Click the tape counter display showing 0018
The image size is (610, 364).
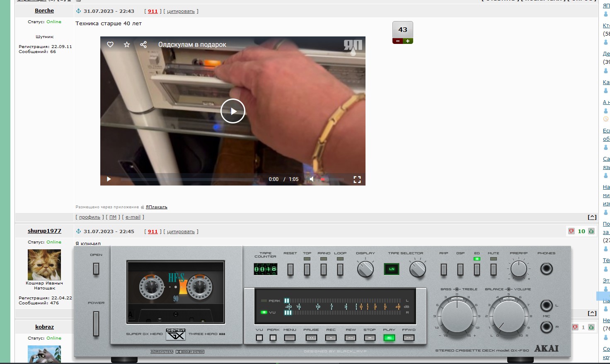[266, 269]
